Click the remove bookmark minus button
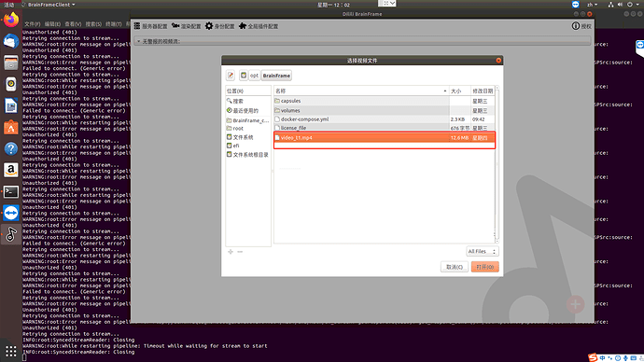 click(240, 252)
